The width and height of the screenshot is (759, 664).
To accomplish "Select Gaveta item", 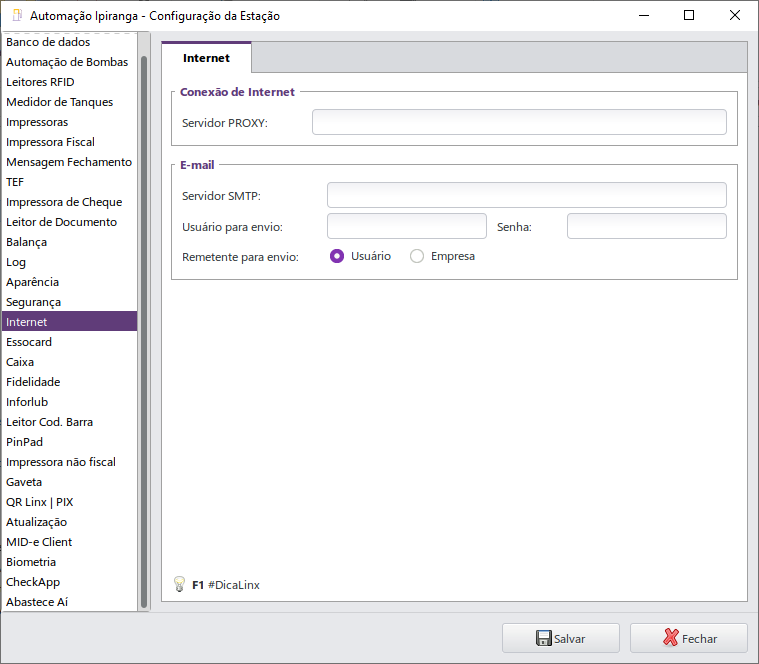I will click(69, 482).
